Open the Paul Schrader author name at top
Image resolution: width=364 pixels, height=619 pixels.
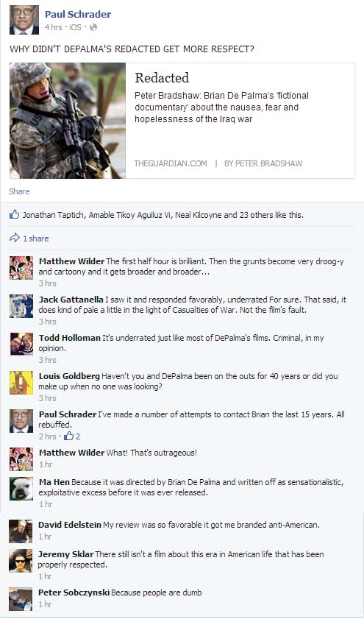[78, 14]
